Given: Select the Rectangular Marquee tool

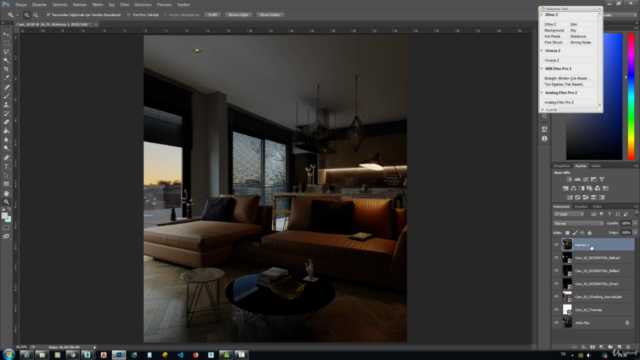Looking at the screenshot, I should [x=6, y=43].
